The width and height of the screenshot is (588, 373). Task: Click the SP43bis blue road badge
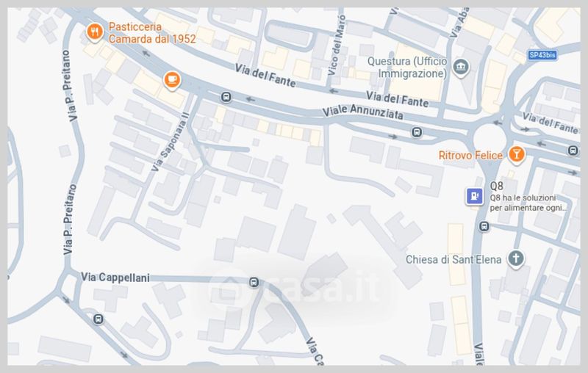[x=542, y=55]
